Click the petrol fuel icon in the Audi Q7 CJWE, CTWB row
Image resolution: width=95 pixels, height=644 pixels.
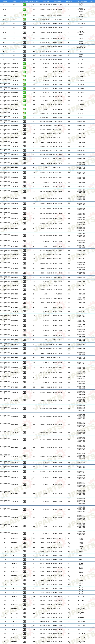(x=24, y=15)
